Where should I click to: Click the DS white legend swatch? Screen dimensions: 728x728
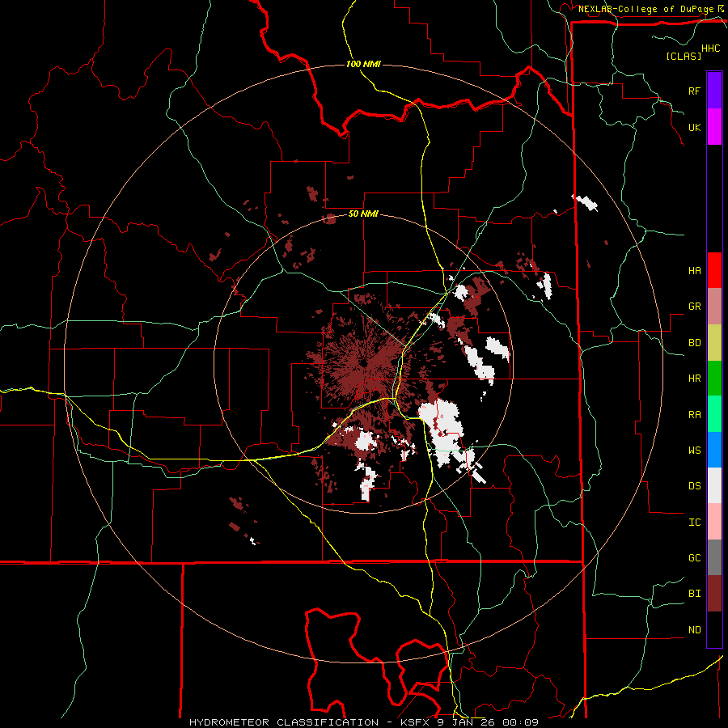[714, 485]
